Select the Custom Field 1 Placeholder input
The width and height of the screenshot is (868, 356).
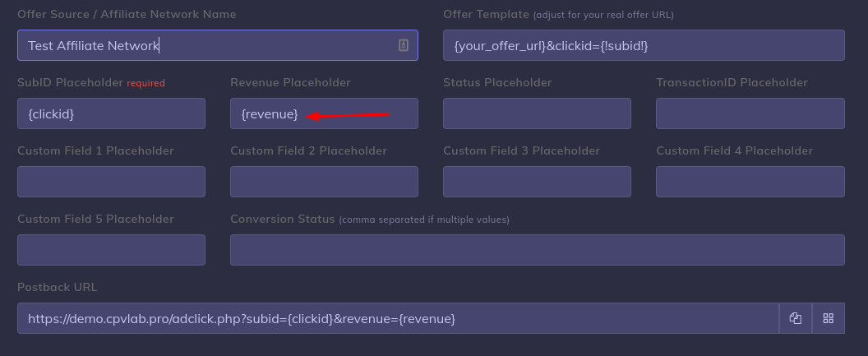pyautogui.click(x=111, y=182)
